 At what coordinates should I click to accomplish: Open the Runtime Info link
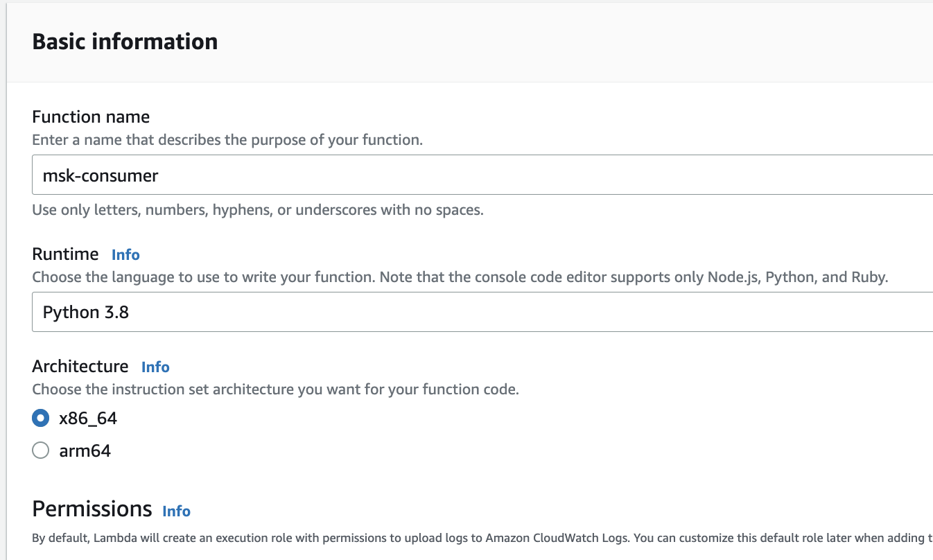[x=125, y=255]
